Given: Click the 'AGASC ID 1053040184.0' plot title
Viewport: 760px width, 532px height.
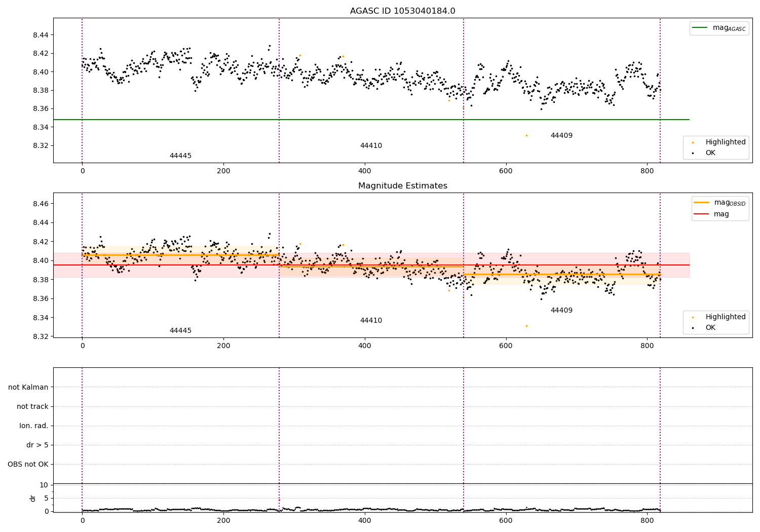Looking at the screenshot, I should click(x=402, y=11).
